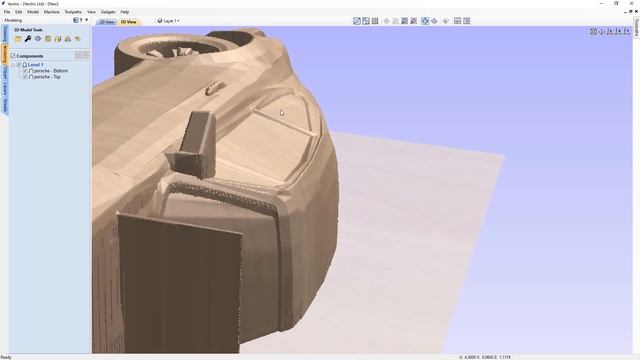Uncheck the Level 1 visibility checkbox
Image resolution: width=640 pixels, height=360 pixels.
point(19,64)
